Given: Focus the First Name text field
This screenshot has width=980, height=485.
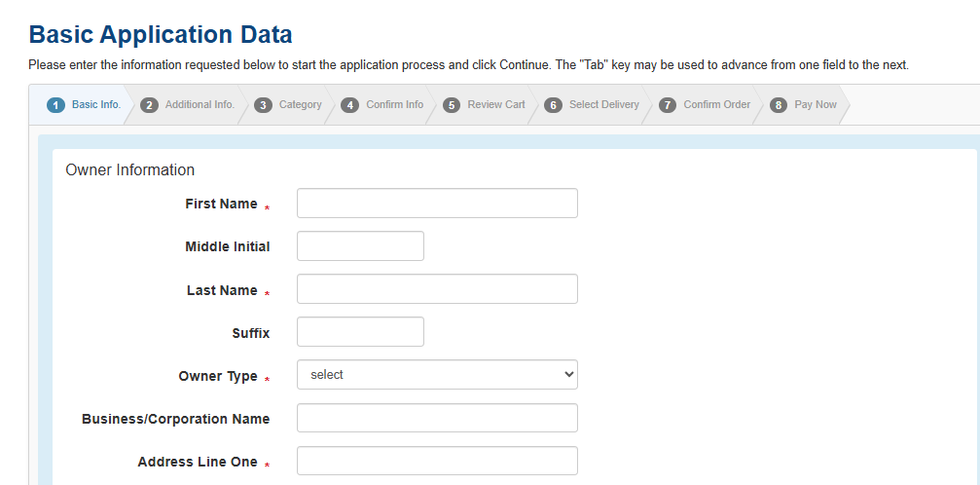Looking at the screenshot, I should coord(437,204).
